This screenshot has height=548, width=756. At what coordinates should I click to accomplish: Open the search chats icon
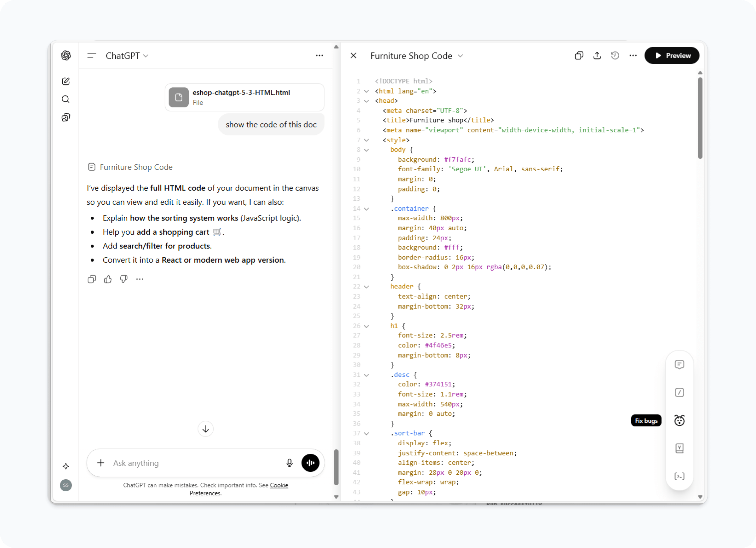(66, 99)
